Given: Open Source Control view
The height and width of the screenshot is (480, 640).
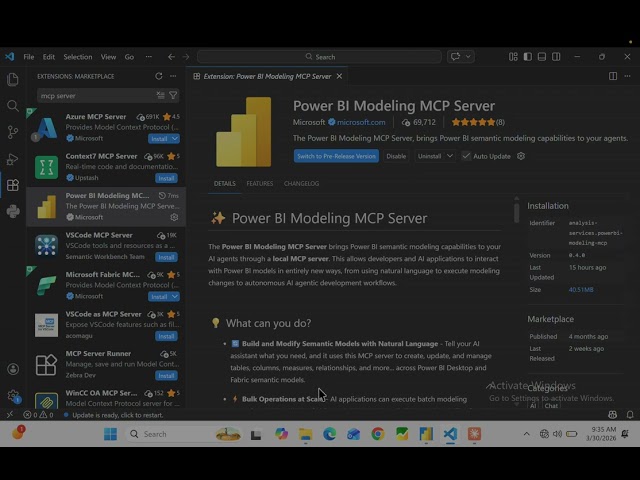Looking at the screenshot, I should tap(13, 132).
